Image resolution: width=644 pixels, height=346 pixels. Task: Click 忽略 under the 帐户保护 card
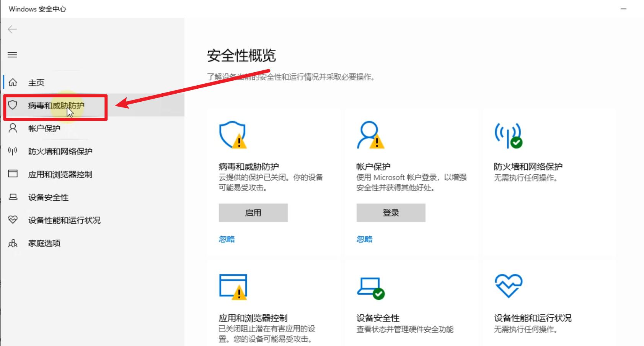pyautogui.click(x=364, y=239)
